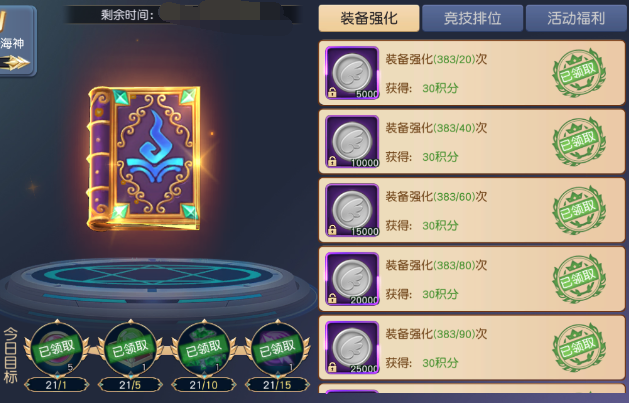The height and width of the screenshot is (403, 629).
Task: Switch to the 装备强化 tab
Action: pyautogui.click(x=369, y=18)
